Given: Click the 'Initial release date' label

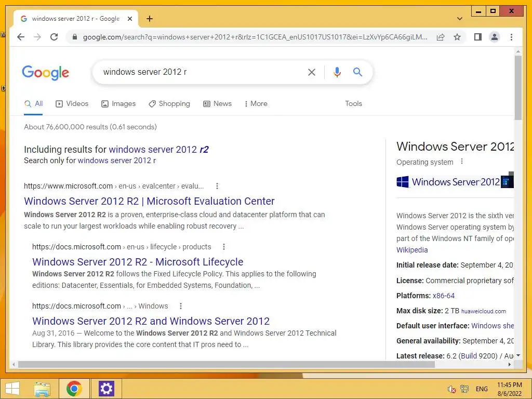Looking at the screenshot, I should (427, 265).
